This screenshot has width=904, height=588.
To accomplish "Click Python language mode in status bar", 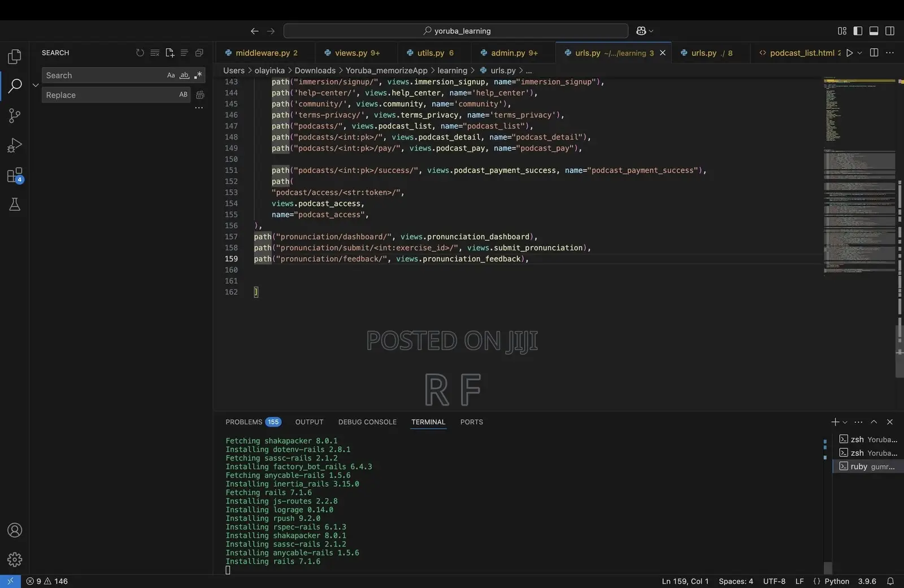I will [837, 581].
